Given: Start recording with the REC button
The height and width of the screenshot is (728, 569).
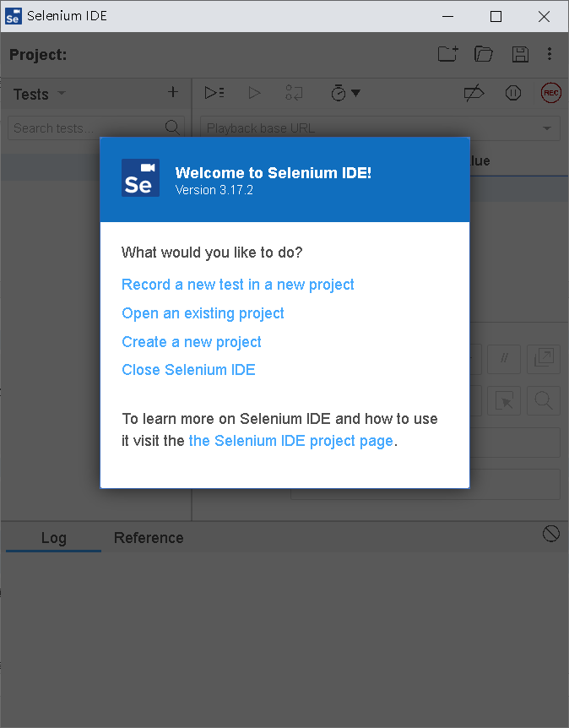Looking at the screenshot, I should 551,93.
